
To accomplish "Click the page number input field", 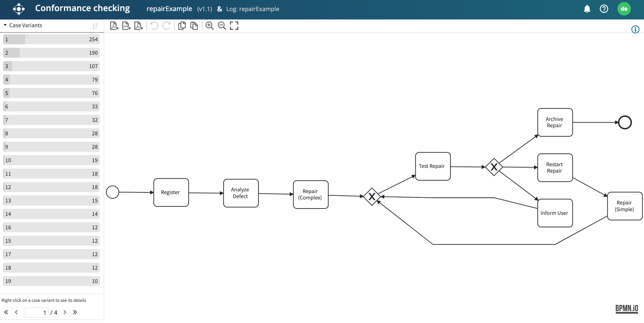I will (x=36, y=313).
